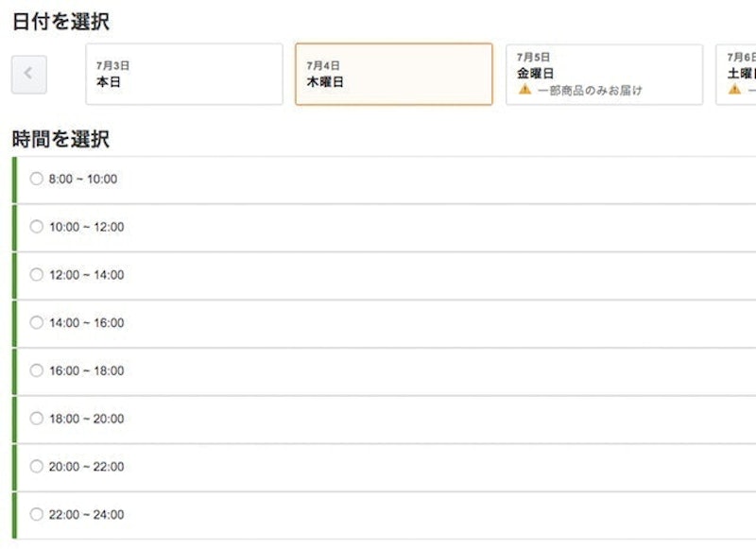The height and width of the screenshot is (549, 756).
Task: Select the 7月3日 本日 date card
Action: click(184, 74)
